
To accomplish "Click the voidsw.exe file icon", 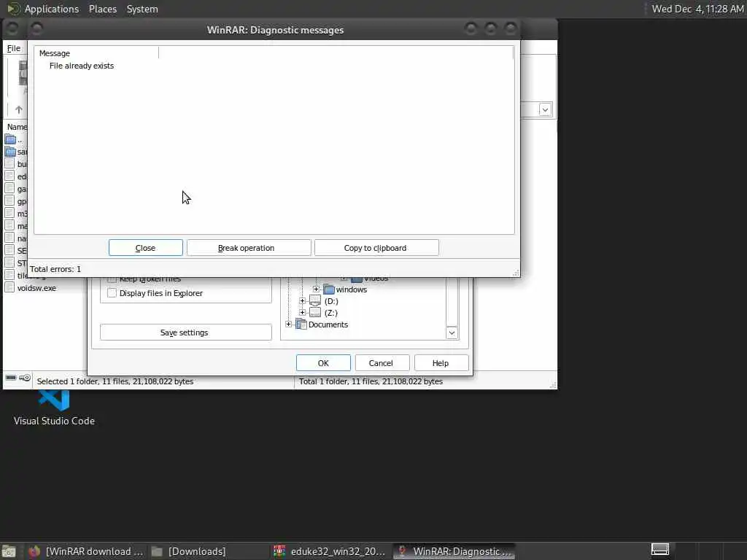I will [x=9, y=287].
